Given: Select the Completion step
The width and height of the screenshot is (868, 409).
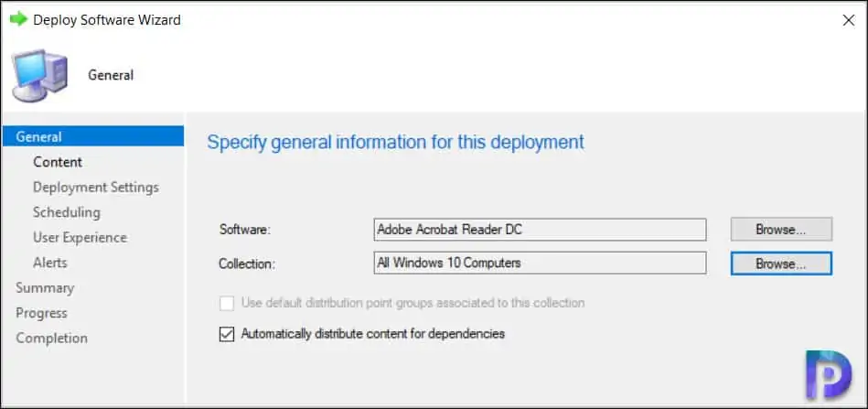Looking at the screenshot, I should click(x=51, y=338).
